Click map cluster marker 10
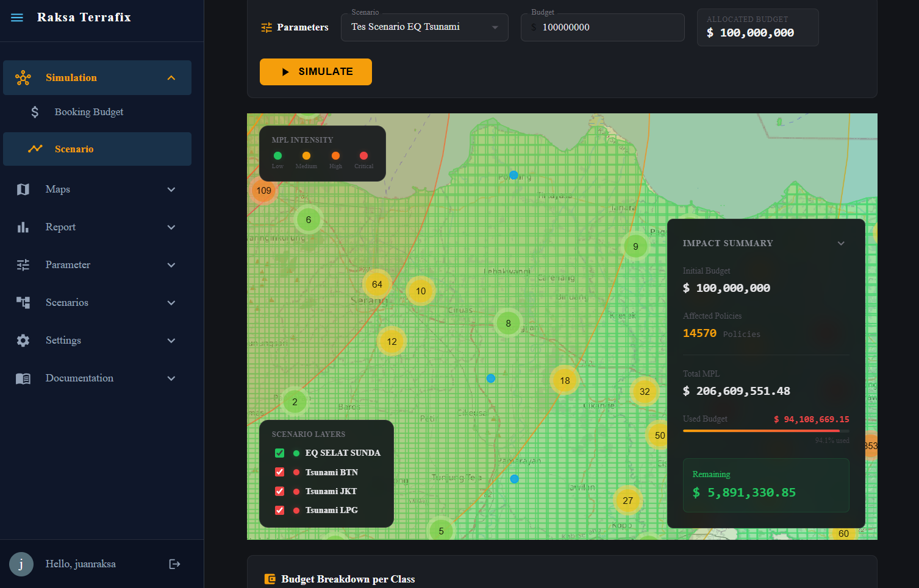 coord(421,291)
